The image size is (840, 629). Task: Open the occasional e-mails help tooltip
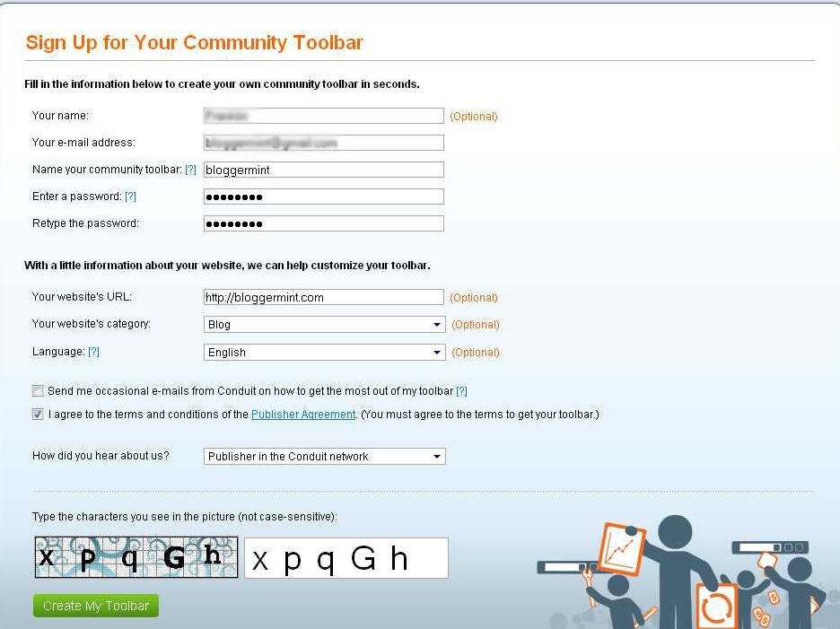(x=463, y=390)
